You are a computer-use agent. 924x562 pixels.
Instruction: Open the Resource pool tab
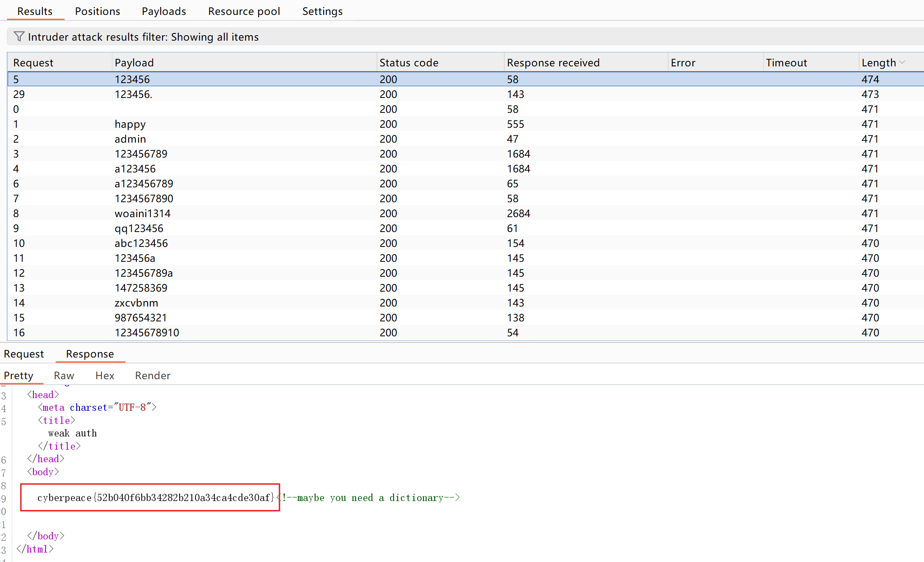(244, 11)
